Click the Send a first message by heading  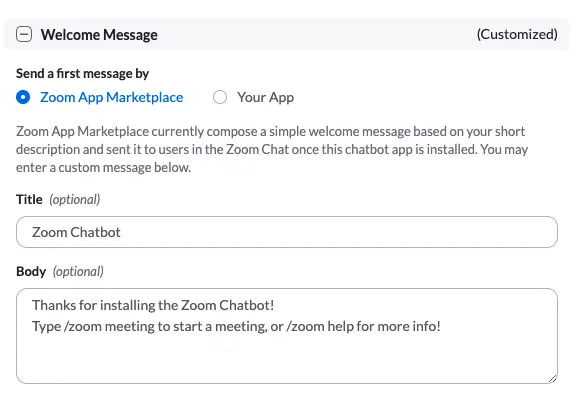tap(83, 73)
